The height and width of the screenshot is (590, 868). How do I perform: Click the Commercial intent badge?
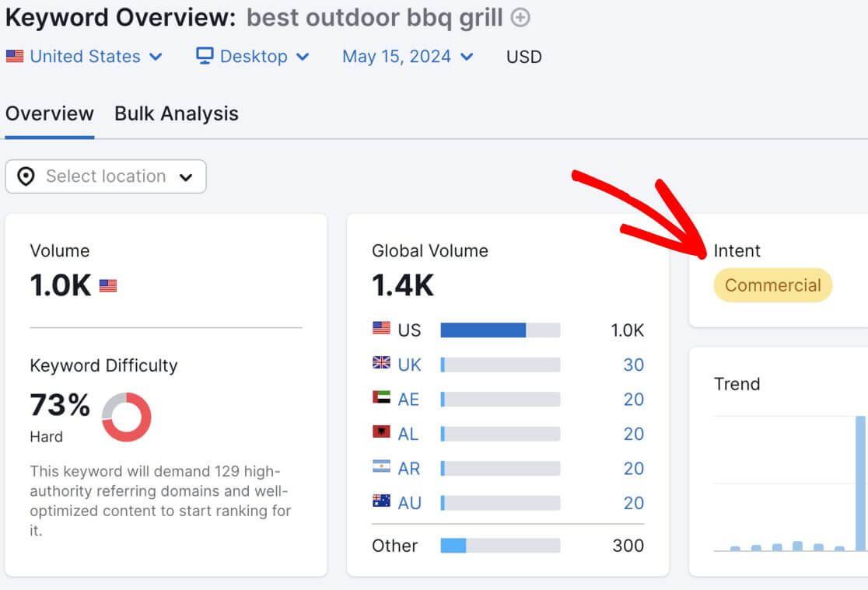(772, 285)
